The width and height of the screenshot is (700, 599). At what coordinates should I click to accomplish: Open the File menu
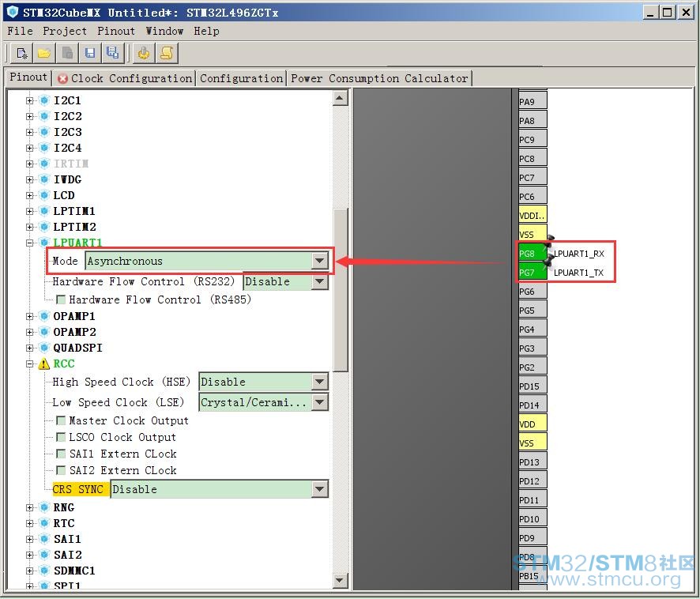point(20,31)
